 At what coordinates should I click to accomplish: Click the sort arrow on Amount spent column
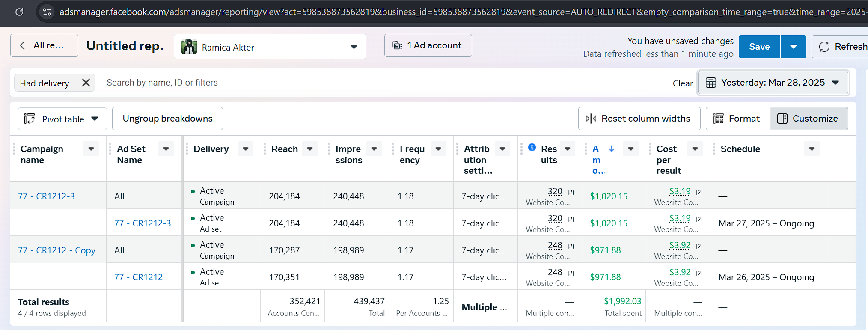612,149
